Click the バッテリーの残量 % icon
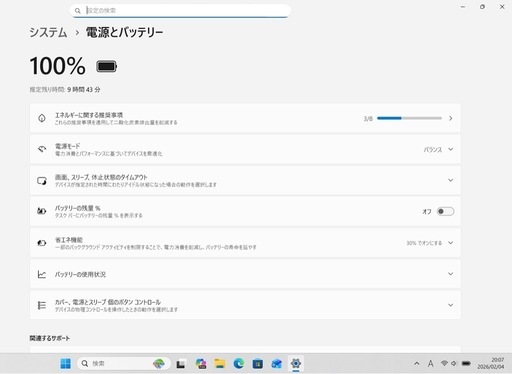This screenshot has width=512, height=374. pyautogui.click(x=42, y=211)
